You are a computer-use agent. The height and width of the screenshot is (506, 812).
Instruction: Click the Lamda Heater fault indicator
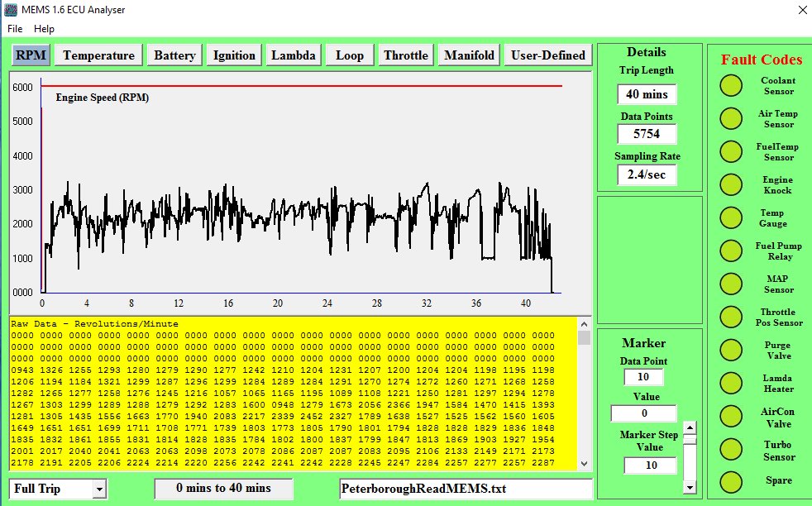[731, 384]
